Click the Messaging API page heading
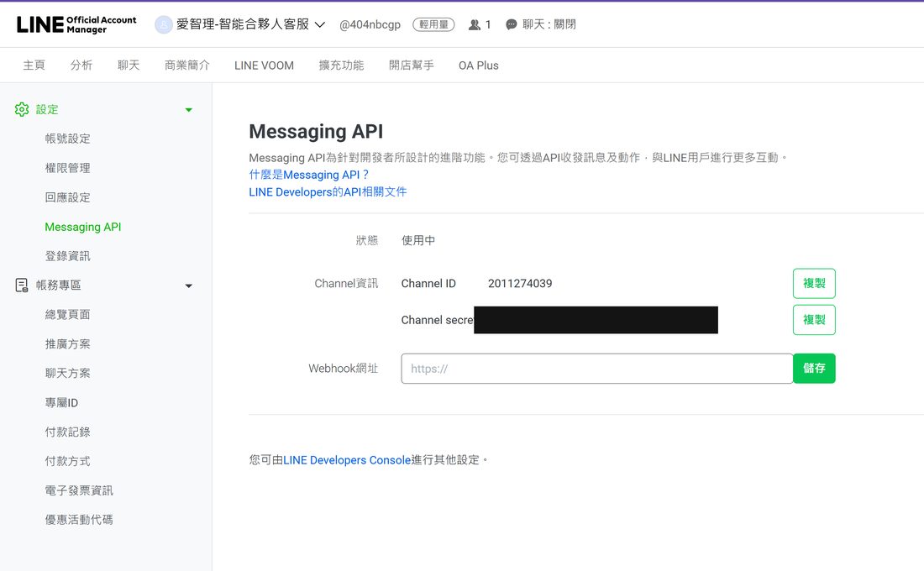The height and width of the screenshot is (571, 924). point(316,131)
